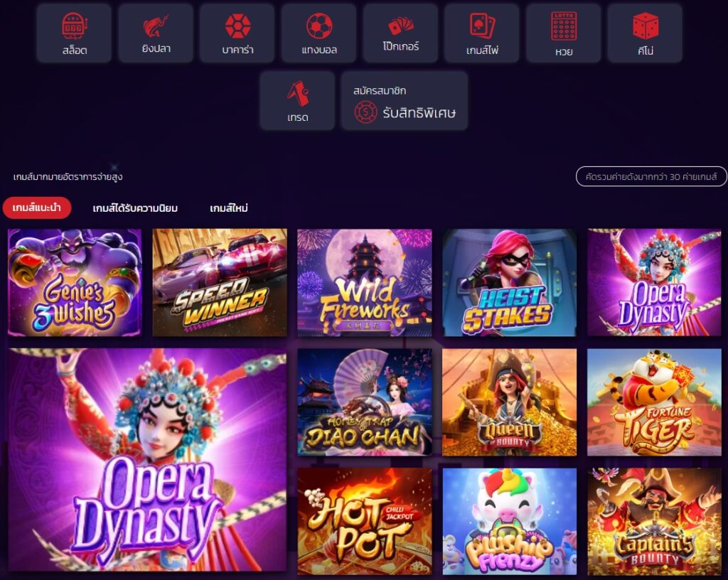This screenshot has width=728, height=580.
Task: Open the หวย lotto category
Action: pyautogui.click(x=564, y=33)
